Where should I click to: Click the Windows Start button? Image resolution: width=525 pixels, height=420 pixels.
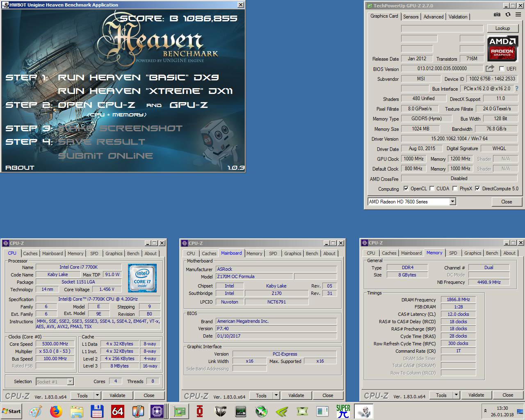(11, 411)
